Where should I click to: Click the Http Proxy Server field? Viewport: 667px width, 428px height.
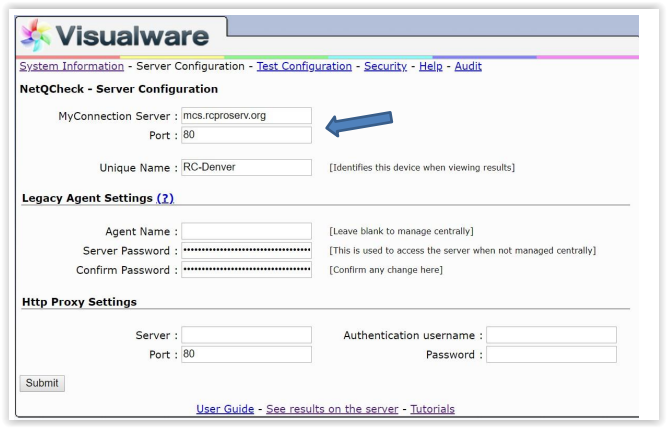246,335
